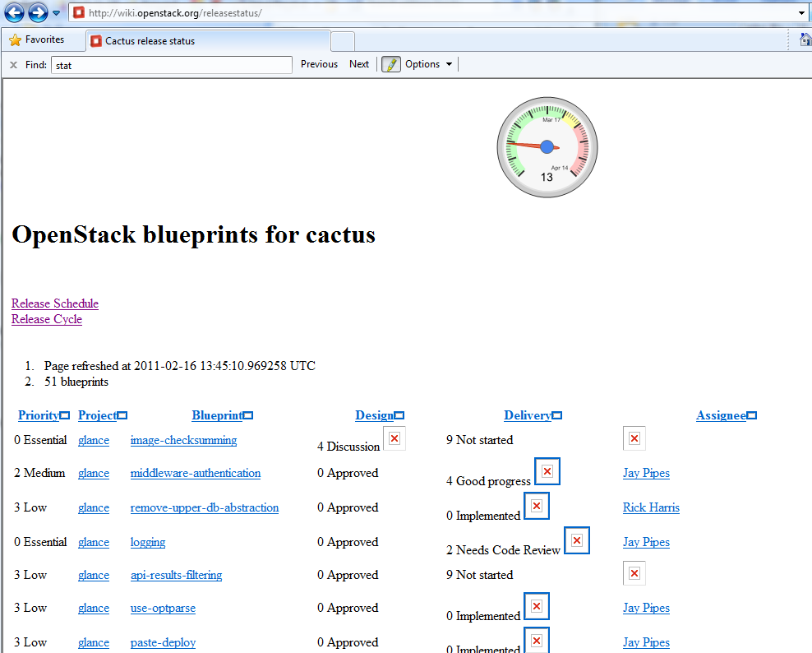Image resolution: width=812 pixels, height=653 pixels.
Task: Jump to the Previous find match
Action: click(x=319, y=64)
